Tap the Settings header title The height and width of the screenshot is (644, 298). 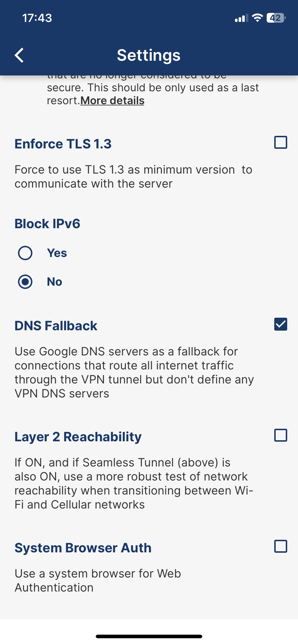point(149,55)
